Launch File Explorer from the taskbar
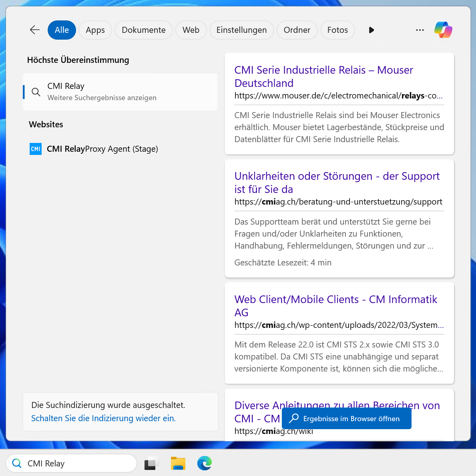This screenshot has width=476, height=476. point(178,463)
